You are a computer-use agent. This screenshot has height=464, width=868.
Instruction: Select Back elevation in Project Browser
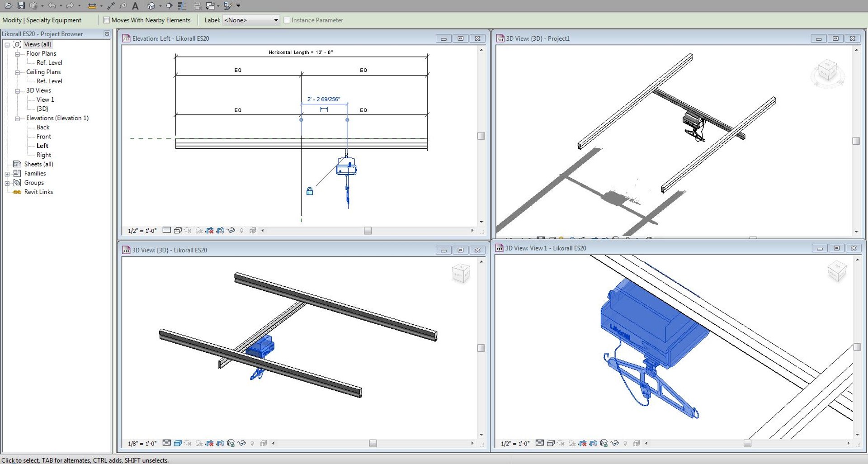43,127
